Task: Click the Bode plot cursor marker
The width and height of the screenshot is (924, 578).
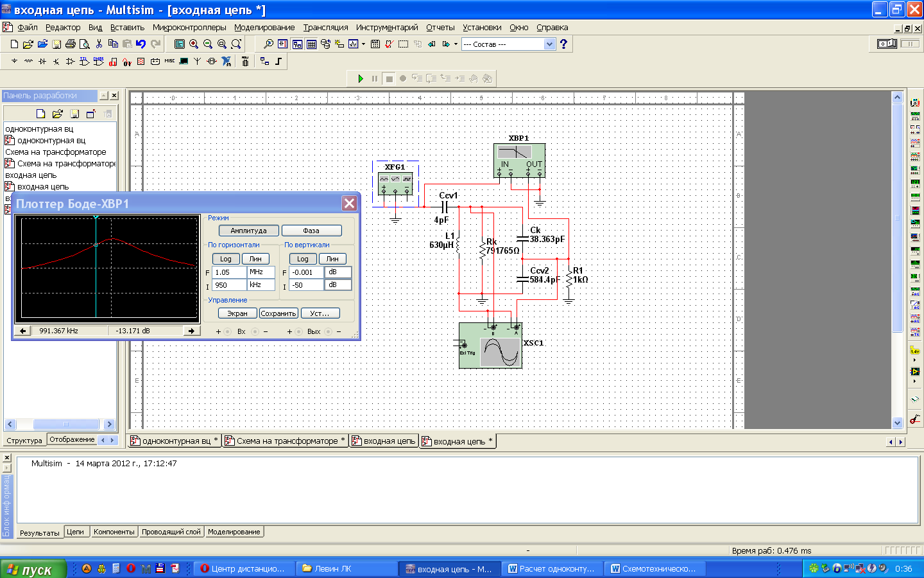Action: pos(96,245)
